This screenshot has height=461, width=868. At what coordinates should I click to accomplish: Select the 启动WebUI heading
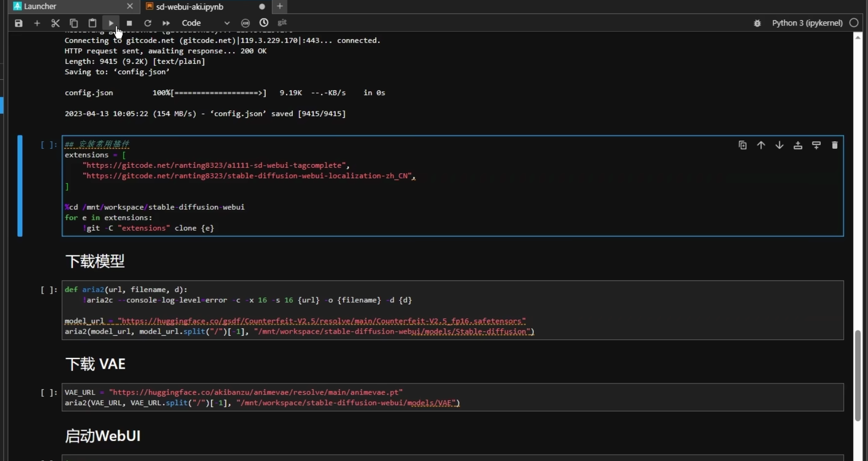[103, 436]
